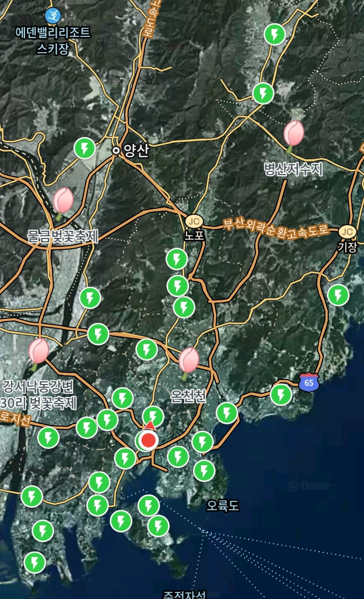Image resolution: width=364 pixels, height=599 pixels.
Task: Select the cherry blossom marker at 병산저수지
Action: 293,134
